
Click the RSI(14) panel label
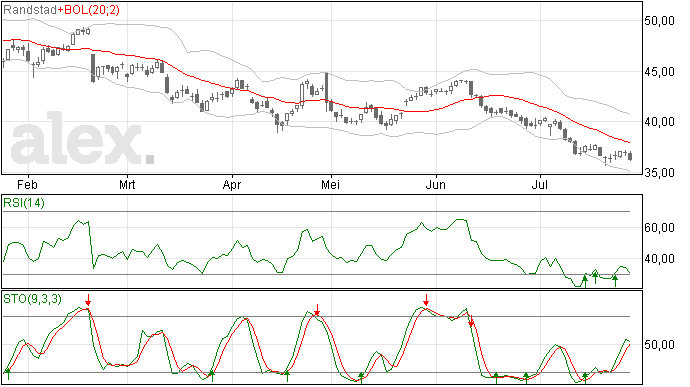coord(24,203)
